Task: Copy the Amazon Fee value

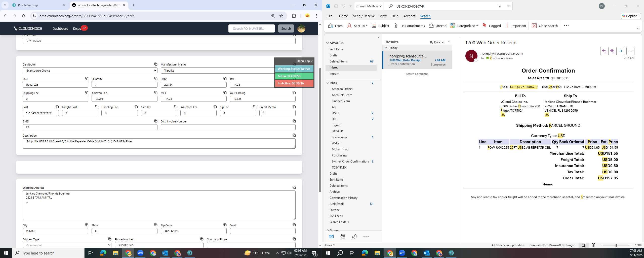Action: [156, 93]
